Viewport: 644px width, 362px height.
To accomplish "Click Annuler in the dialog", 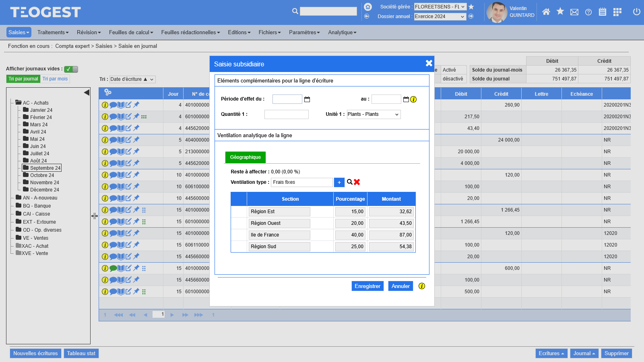I will tap(400, 286).
